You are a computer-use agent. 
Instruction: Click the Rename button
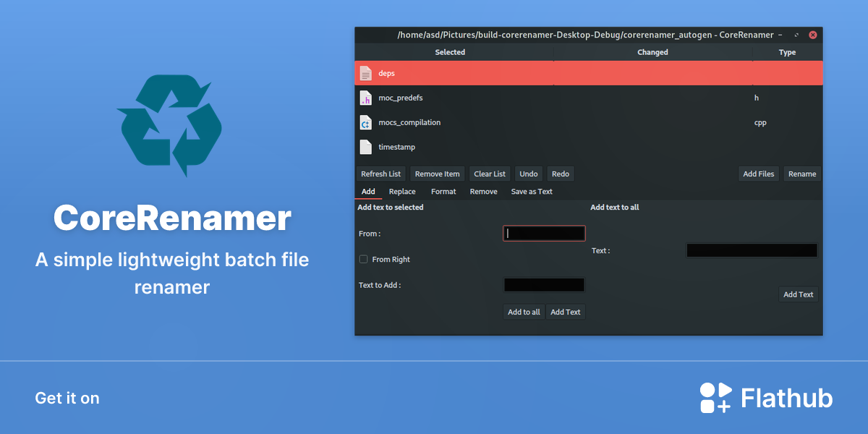(802, 174)
